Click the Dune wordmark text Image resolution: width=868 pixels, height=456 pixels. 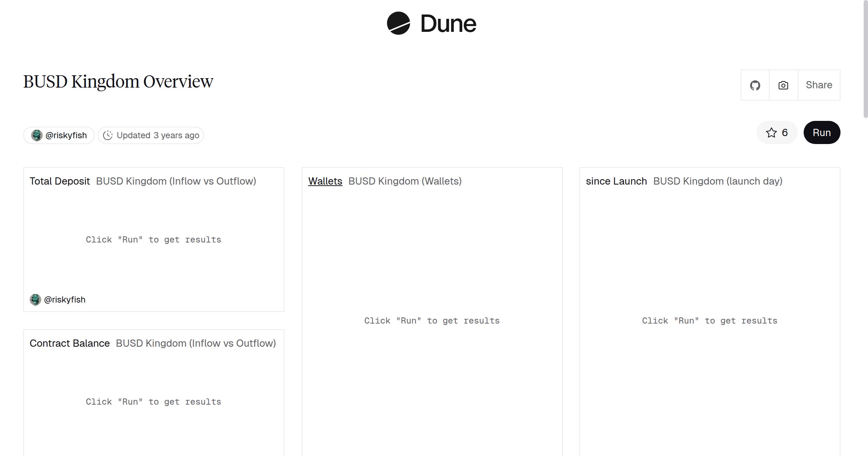448,24
